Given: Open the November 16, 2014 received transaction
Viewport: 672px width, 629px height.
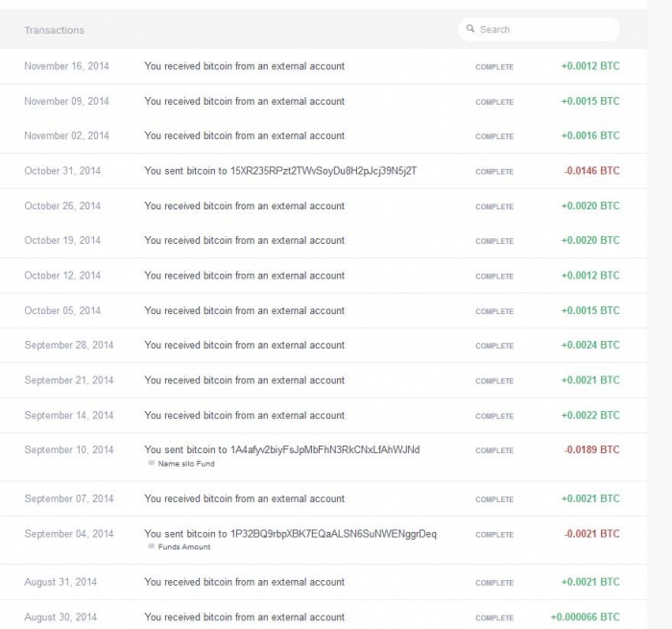Looking at the screenshot, I should [x=244, y=66].
